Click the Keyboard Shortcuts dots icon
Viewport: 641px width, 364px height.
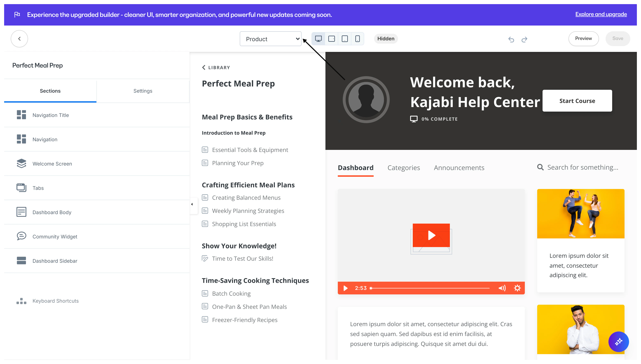tap(21, 301)
